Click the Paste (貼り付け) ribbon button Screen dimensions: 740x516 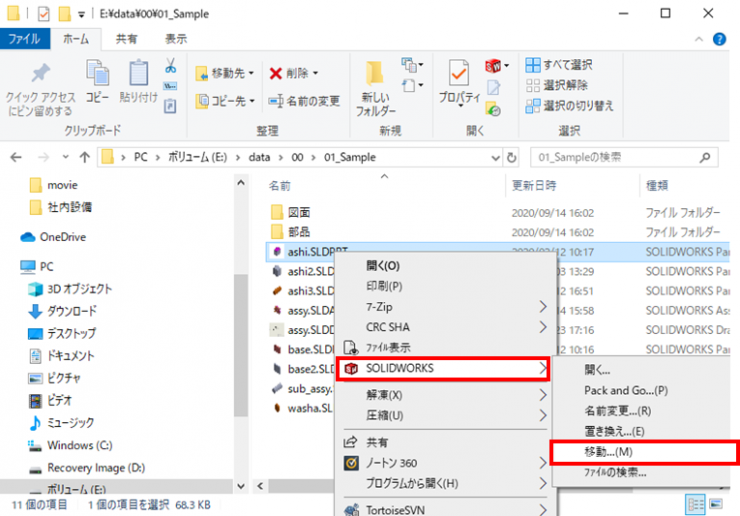pyautogui.click(x=138, y=81)
